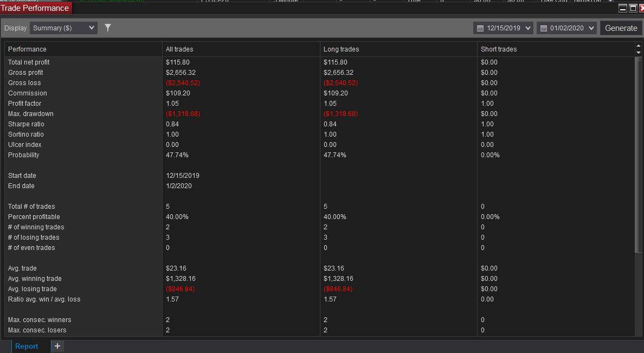Click the Trade Performance window title
This screenshot has height=353, width=644.
pos(35,8)
